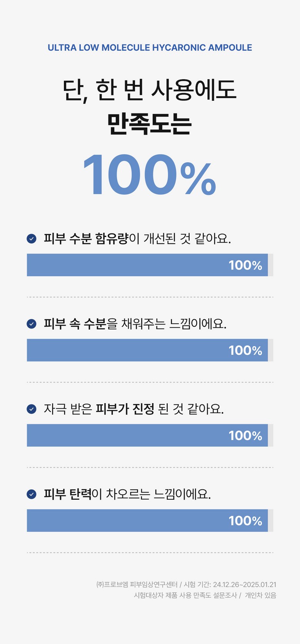Click the ULTRA LOW MOLECULE HYCARONIC AMPOULE title
The width and height of the screenshot is (300, 644).
[150, 48]
